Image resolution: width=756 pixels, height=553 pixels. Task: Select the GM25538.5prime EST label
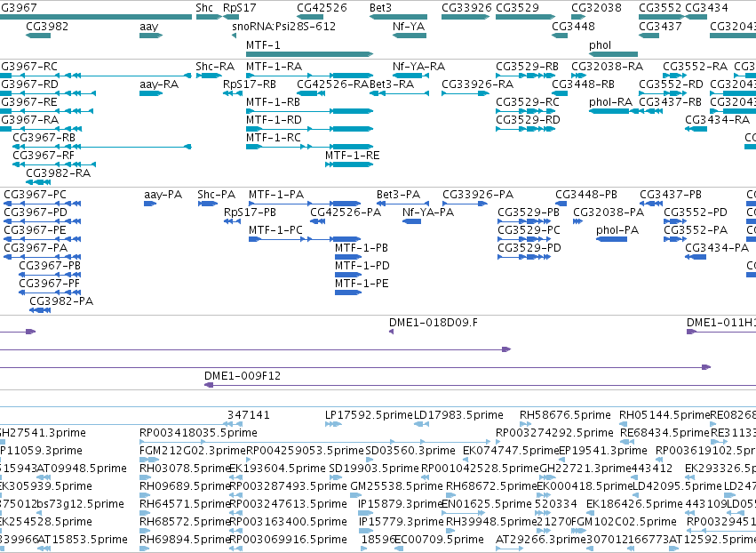tap(397, 486)
